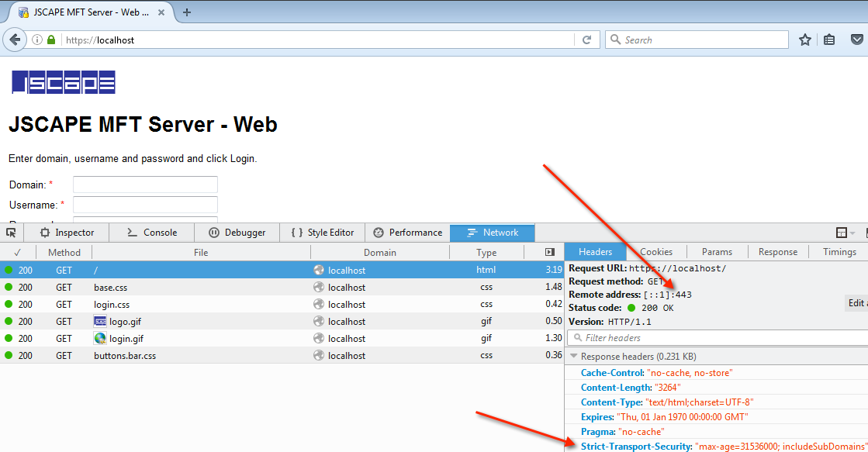Open the Timings tab

[x=839, y=252]
